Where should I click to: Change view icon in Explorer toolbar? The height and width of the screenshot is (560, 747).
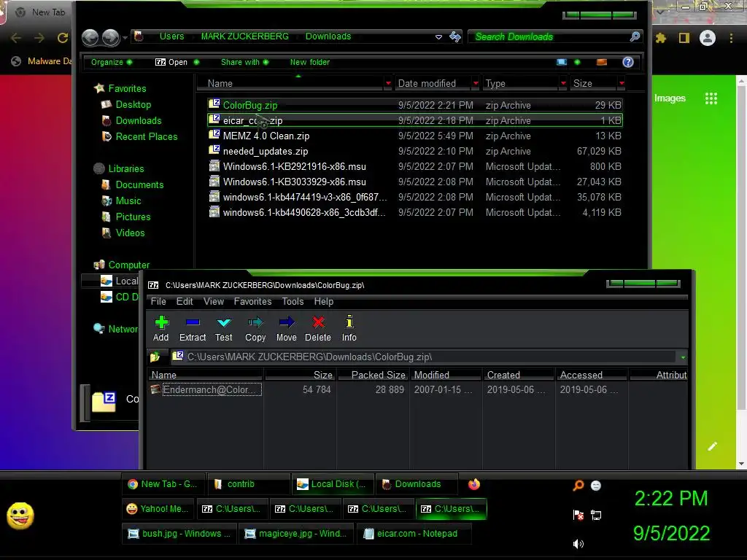(562, 62)
